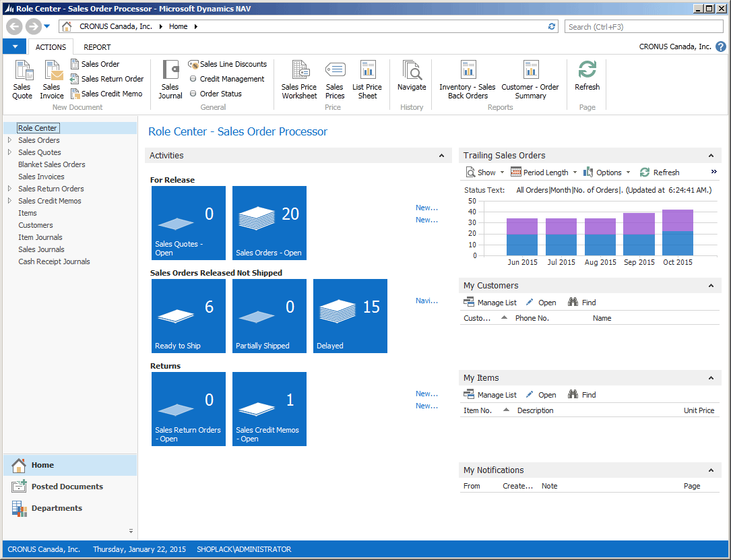Screen dimensions: 731x560
Task: Create a new Sales Invoice from ribbon
Action: (x=51, y=80)
